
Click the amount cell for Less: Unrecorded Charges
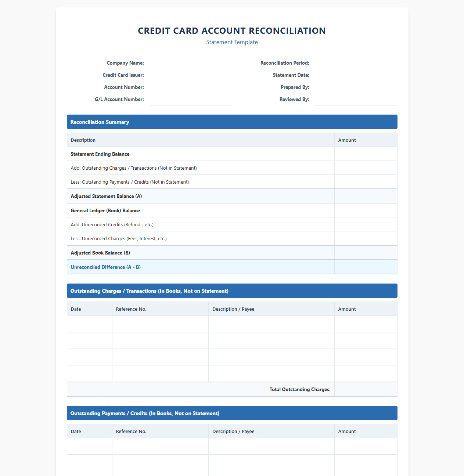click(366, 238)
